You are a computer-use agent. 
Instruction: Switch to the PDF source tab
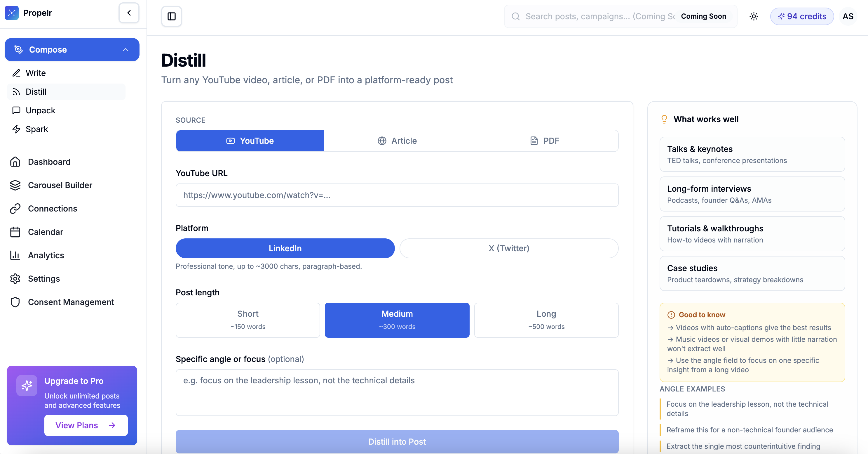[545, 141]
